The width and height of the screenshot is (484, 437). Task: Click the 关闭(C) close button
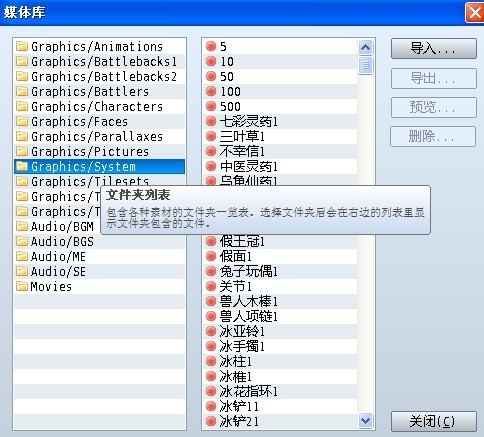click(x=434, y=421)
